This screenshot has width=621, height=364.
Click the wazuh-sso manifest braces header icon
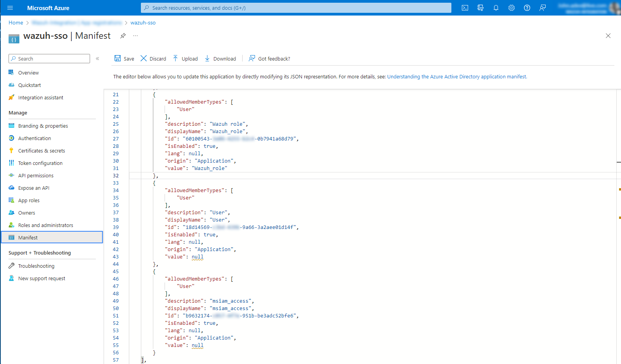(x=14, y=39)
